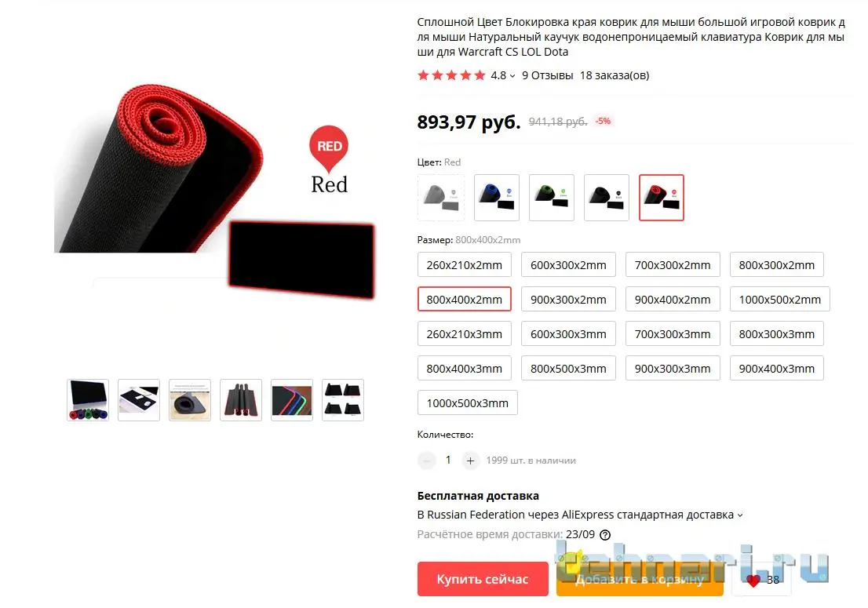Screen dimensions: 868x608
Task: Select the blue mouse pad color swatch
Action: coord(497,198)
